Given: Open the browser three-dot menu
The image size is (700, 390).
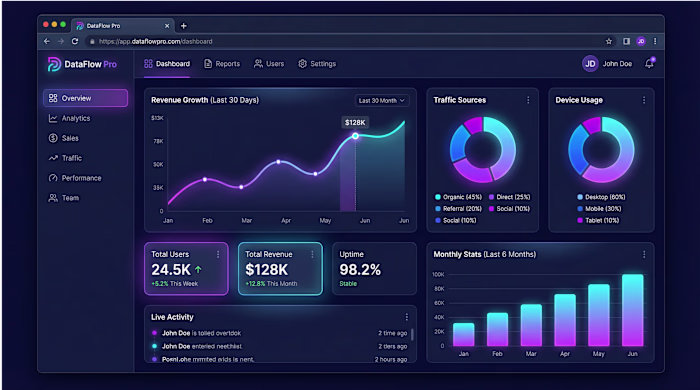Looking at the screenshot, I should click(x=655, y=41).
